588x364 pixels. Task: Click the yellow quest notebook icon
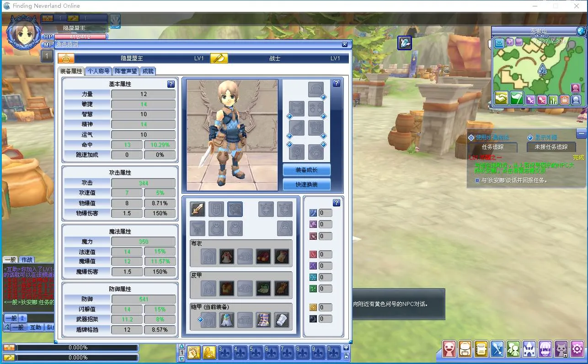481,349
